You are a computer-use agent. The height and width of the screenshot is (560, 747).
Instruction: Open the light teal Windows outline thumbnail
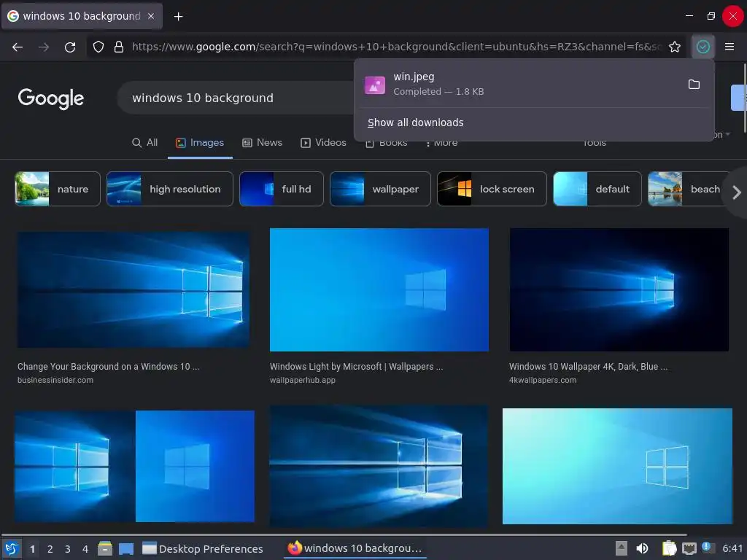point(617,466)
